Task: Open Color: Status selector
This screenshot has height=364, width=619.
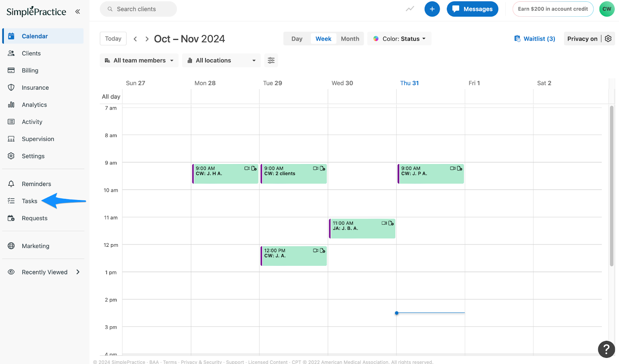Action: point(399,39)
